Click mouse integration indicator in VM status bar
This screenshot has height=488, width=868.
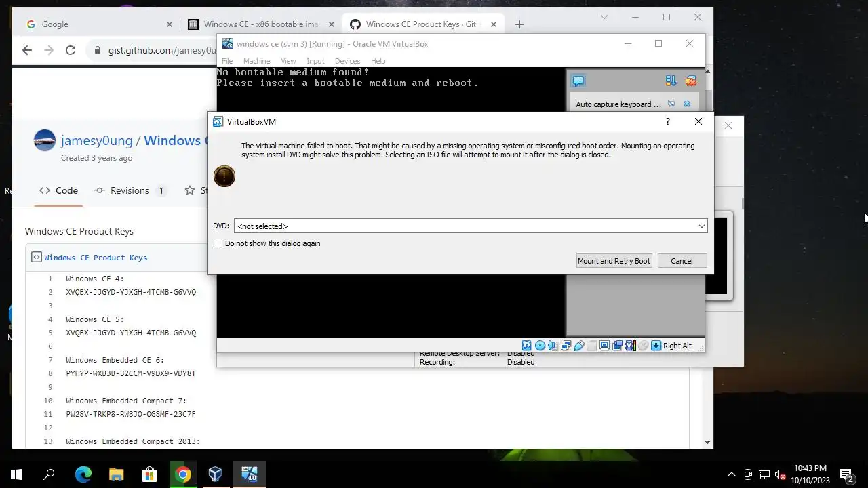[643, 346]
